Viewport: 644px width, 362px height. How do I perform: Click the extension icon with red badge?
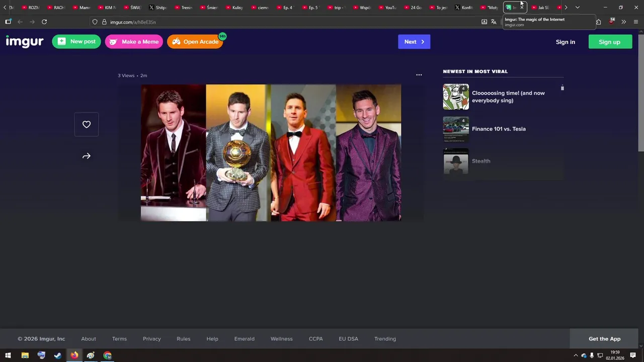pyautogui.click(x=612, y=22)
